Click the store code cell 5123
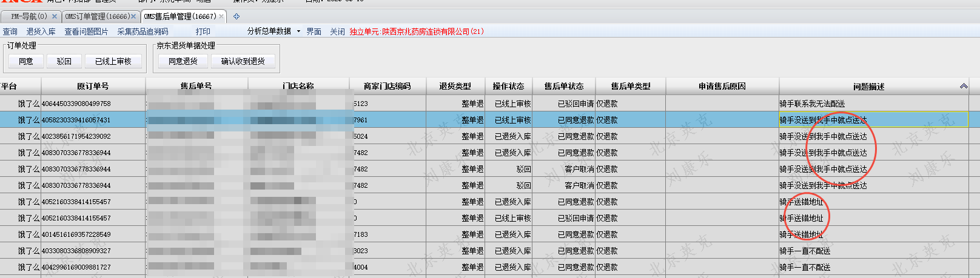Image resolution: width=980 pixels, height=278 pixels. pos(361,104)
